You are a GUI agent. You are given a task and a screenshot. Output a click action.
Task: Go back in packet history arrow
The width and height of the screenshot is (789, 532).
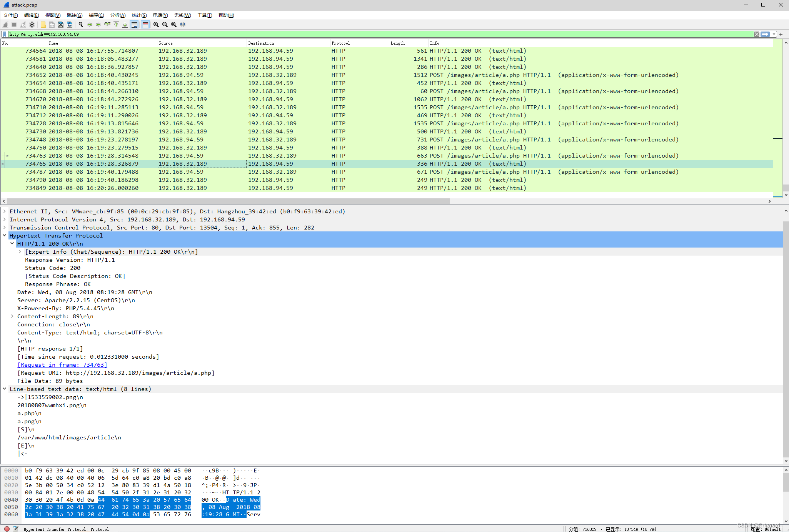pyautogui.click(x=90, y=25)
